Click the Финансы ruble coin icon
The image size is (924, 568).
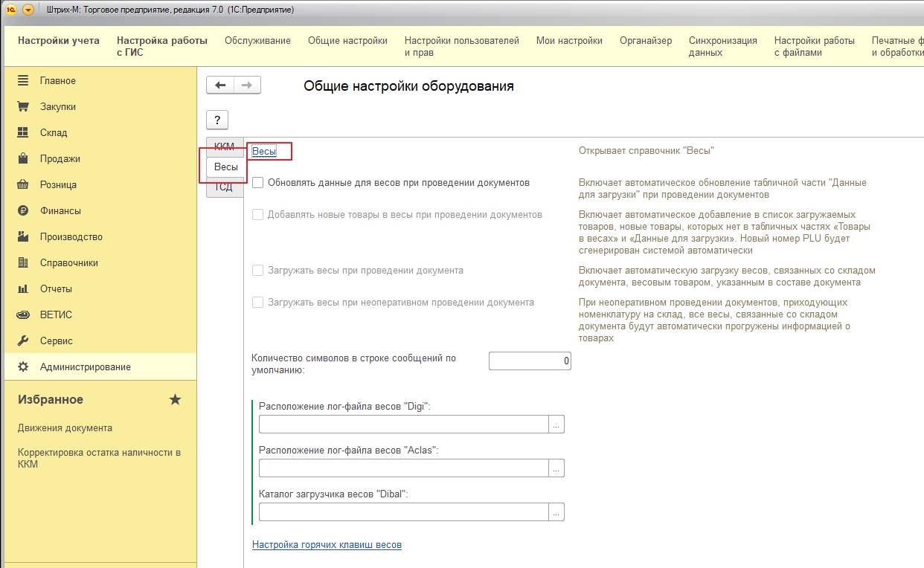point(23,210)
